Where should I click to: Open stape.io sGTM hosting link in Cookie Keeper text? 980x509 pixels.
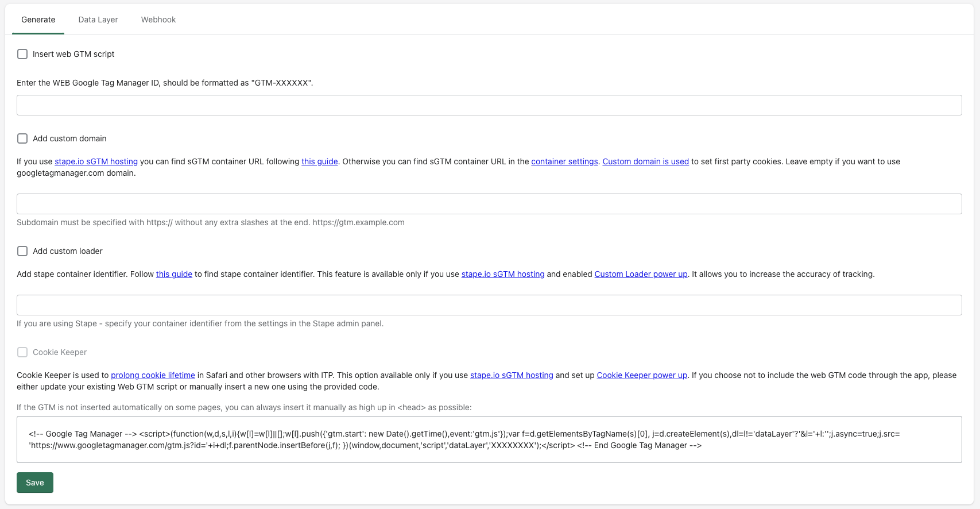click(512, 375)
